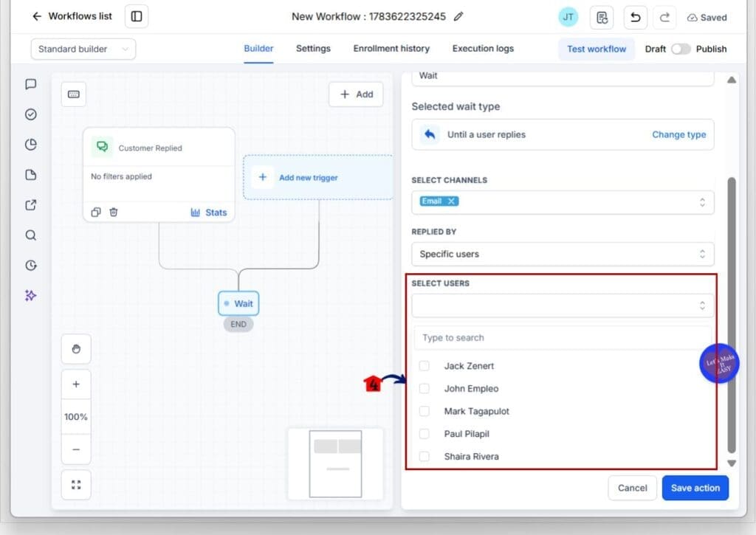Open the history clock sidebar icon
This screenshot has height=535, width=756.
coord(31,266)
